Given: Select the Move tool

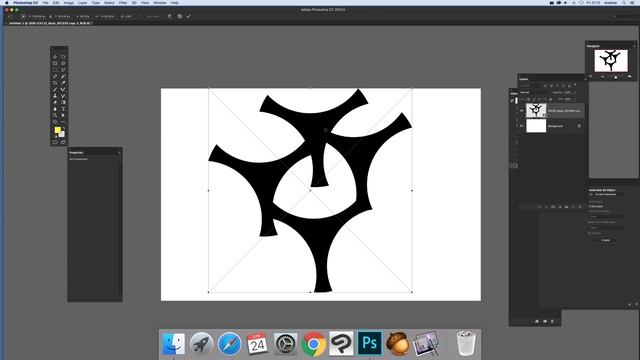Looking at the screenshot, I should (55, 57).
